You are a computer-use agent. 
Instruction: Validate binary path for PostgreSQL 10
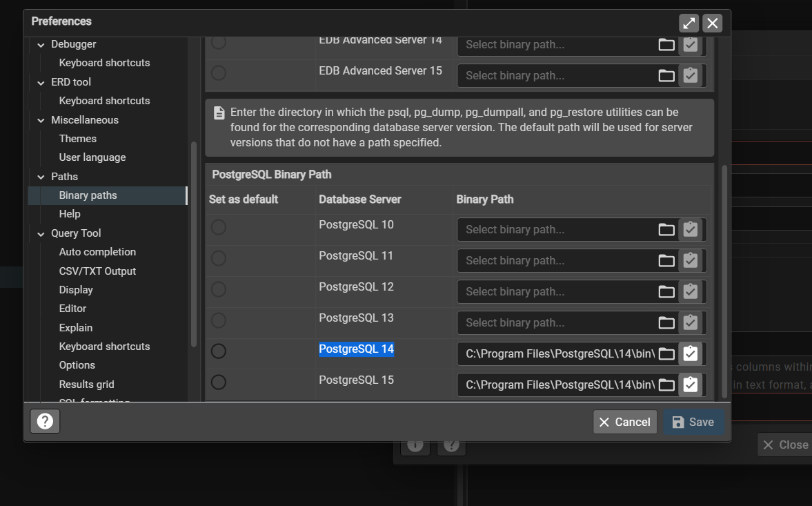[691, 229]
